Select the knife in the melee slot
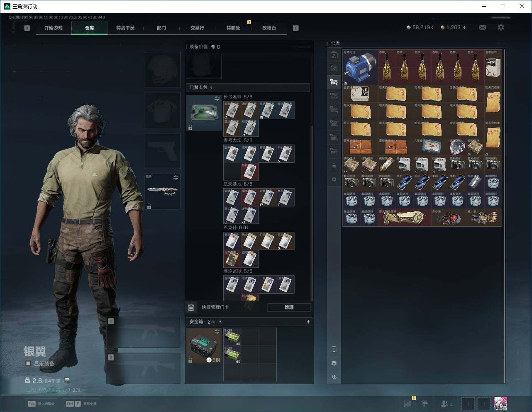 pos(163,191)
